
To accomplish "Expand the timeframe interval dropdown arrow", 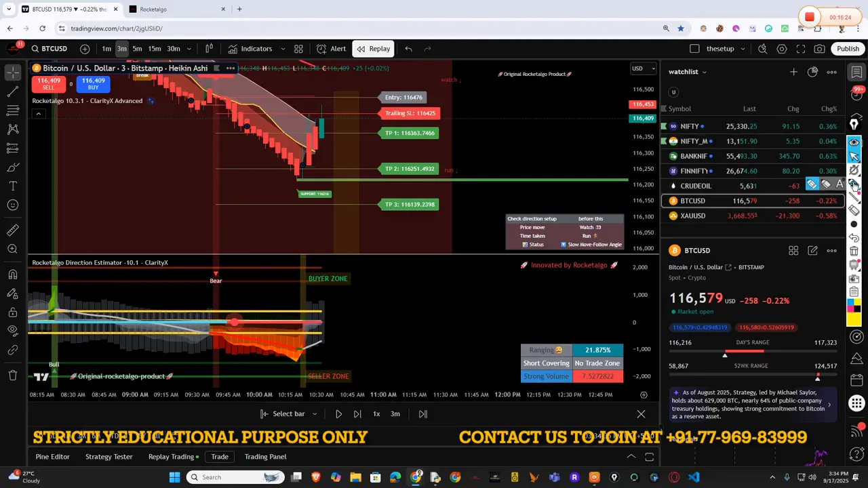I will [189, 49].
